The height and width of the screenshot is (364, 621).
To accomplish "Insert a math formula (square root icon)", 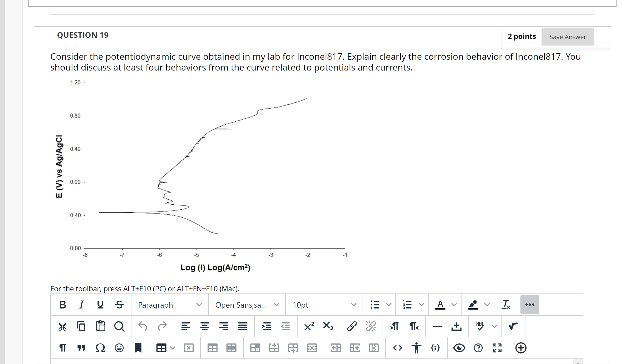I will point(513,326).
